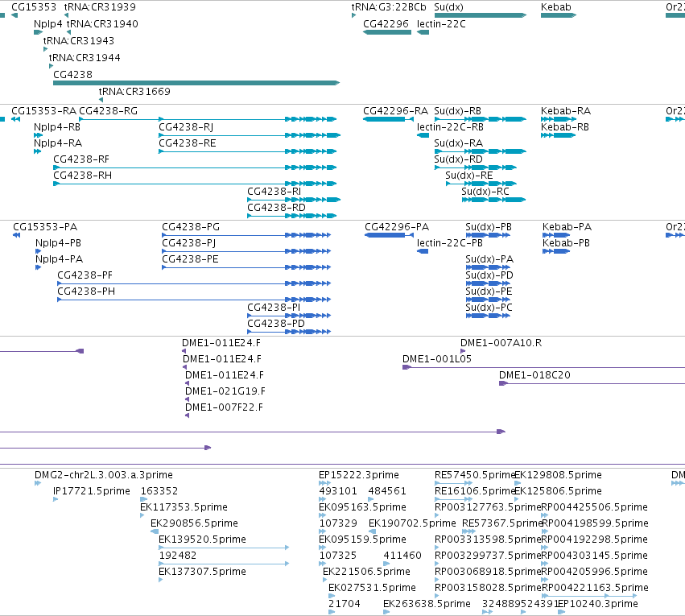The height and width of the screenshot is (616, 685).
Task: Select the Nplp4-RA transcript label
Action: pos(58,143)
